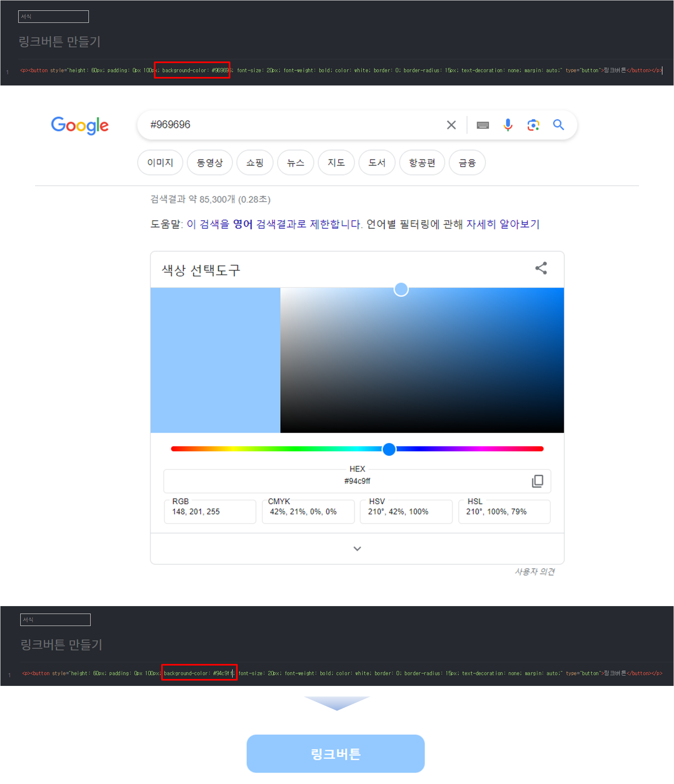Click the saturation picker circle handle
Image resolution: width=674 pixels, height=784 pixels.
[x=401, y=289]
